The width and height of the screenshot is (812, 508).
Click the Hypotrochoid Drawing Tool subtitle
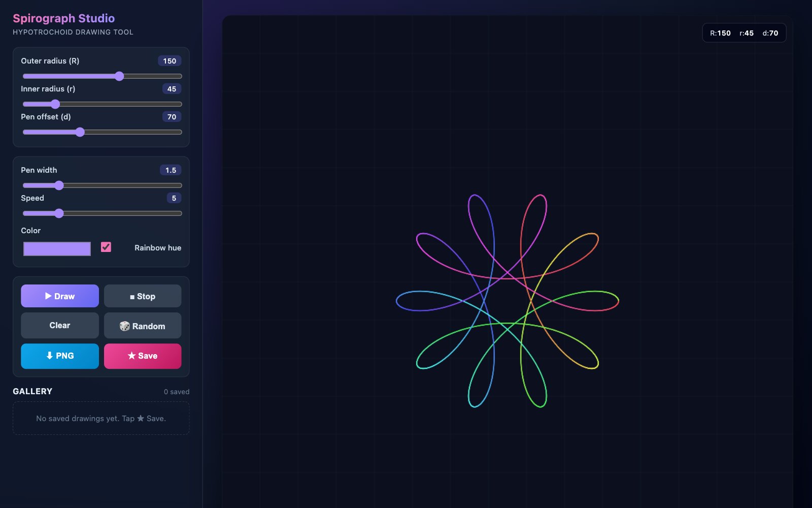coord(73,32)
